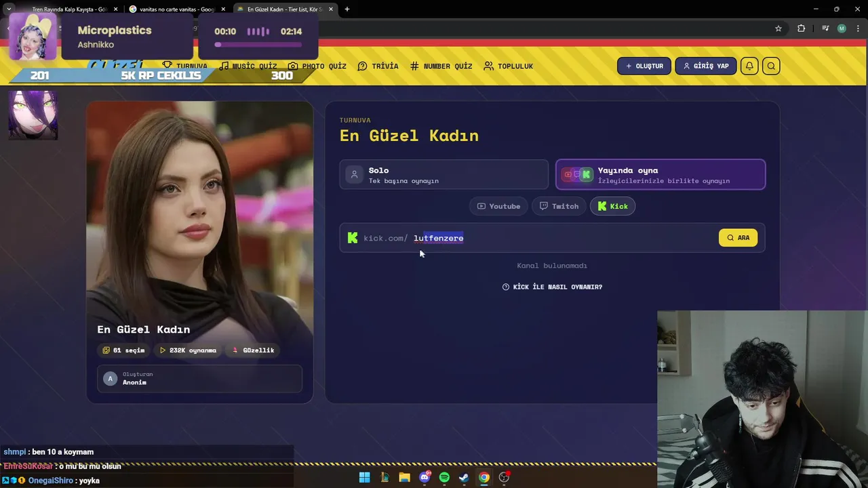Open League of Legends taskbar icon
This screenshot has width=868, height=488.
385,477
